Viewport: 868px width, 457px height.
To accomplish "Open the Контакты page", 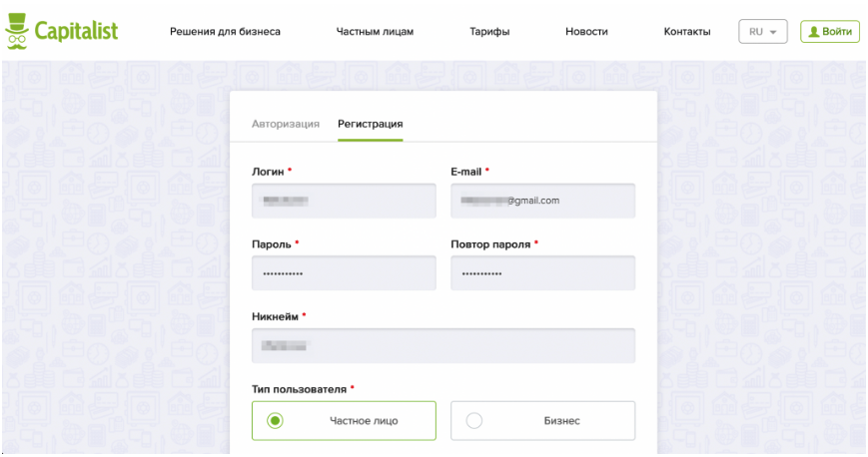I will pyautogui.click(x=687, y=32).
